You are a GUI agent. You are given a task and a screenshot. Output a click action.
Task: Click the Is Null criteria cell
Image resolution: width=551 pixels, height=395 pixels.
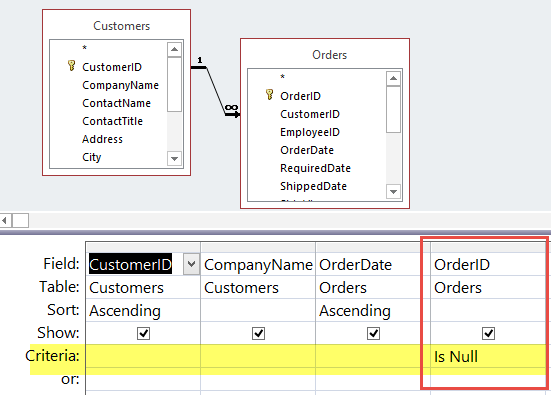coord(488,356)
